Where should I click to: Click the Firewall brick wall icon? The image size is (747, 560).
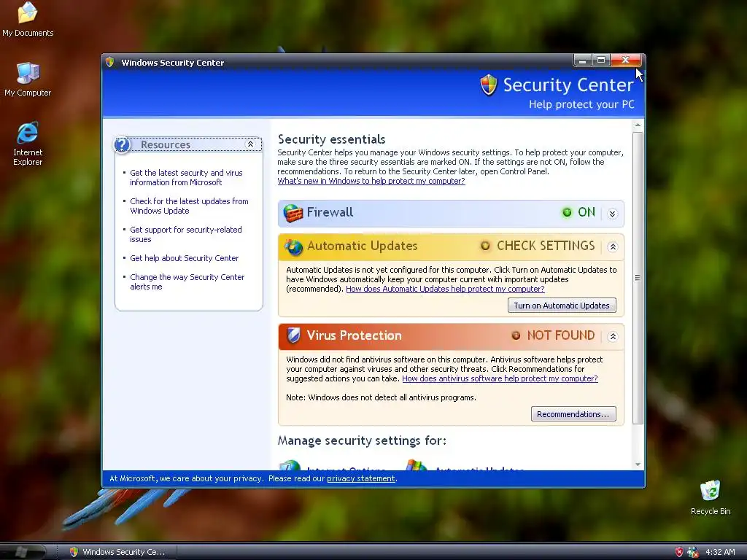(293, 213)
